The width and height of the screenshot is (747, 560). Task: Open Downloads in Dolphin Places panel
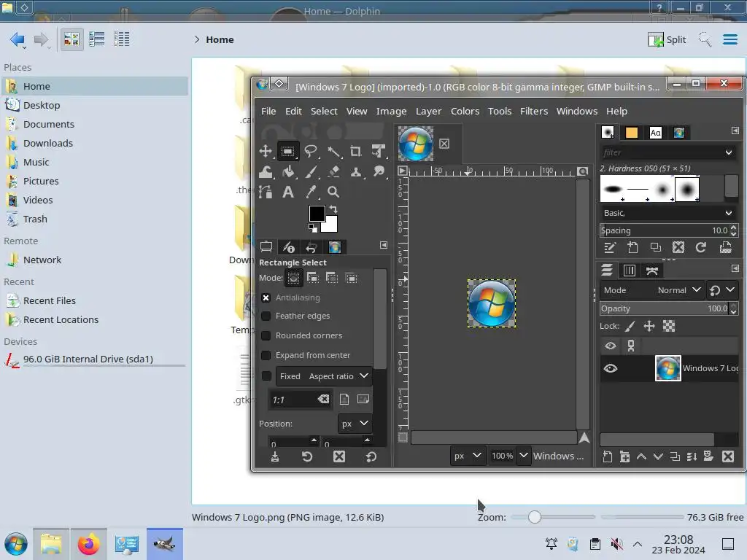click(47, 143)
